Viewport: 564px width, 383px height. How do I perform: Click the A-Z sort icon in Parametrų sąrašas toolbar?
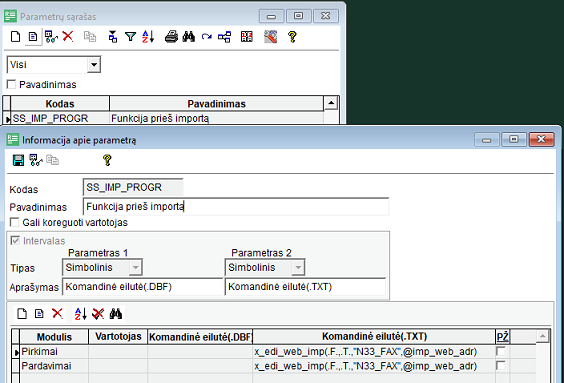(148, 37)
